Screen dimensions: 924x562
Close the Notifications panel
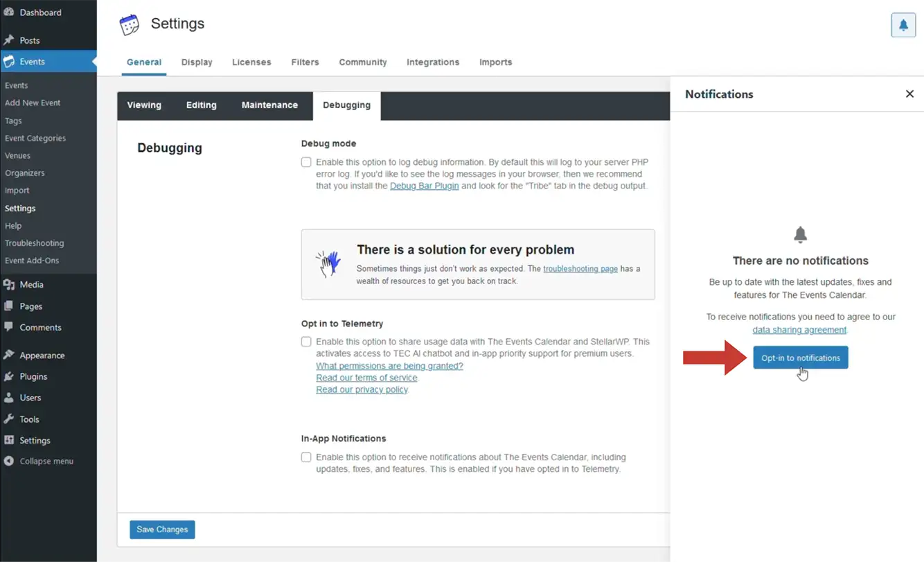pyautogui.click(x=909, y=94)
